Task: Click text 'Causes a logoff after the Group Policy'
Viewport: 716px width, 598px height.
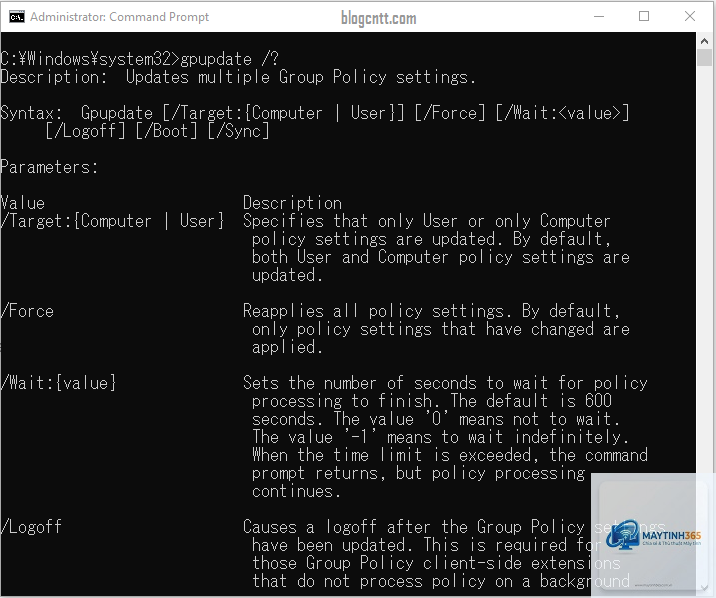Action: pyautogui.click(x=413, y=527)
